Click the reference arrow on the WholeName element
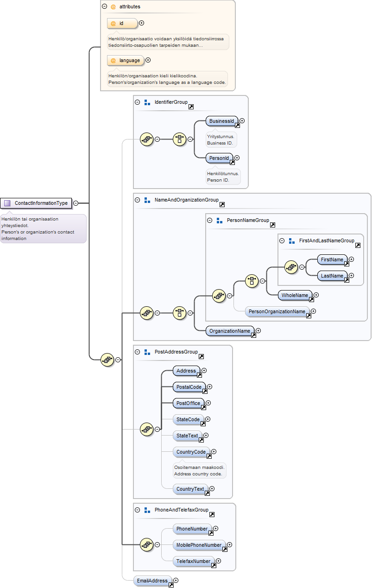Screen dimensions: 372x588 coord(311,299)
